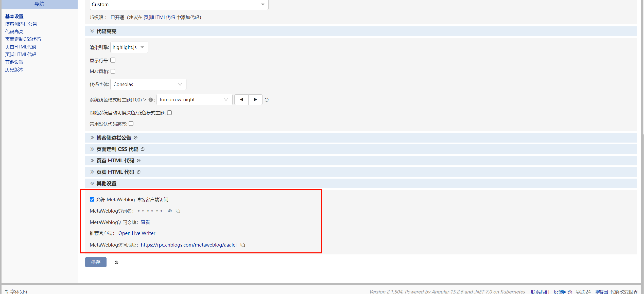Open history icon beside 博客侧边栏公告 header

pos(136,138)
